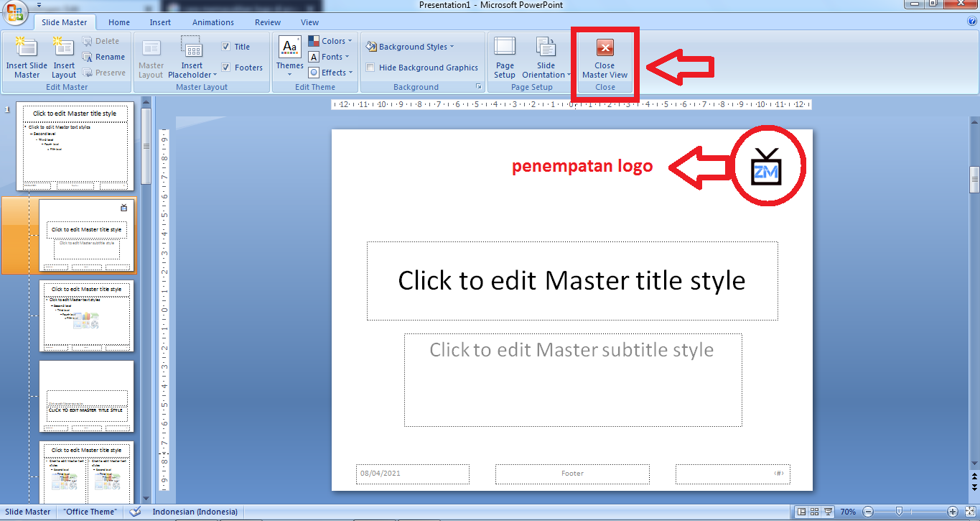Disable the Footers checkbox
980x521 pixels.
point(226,67)
